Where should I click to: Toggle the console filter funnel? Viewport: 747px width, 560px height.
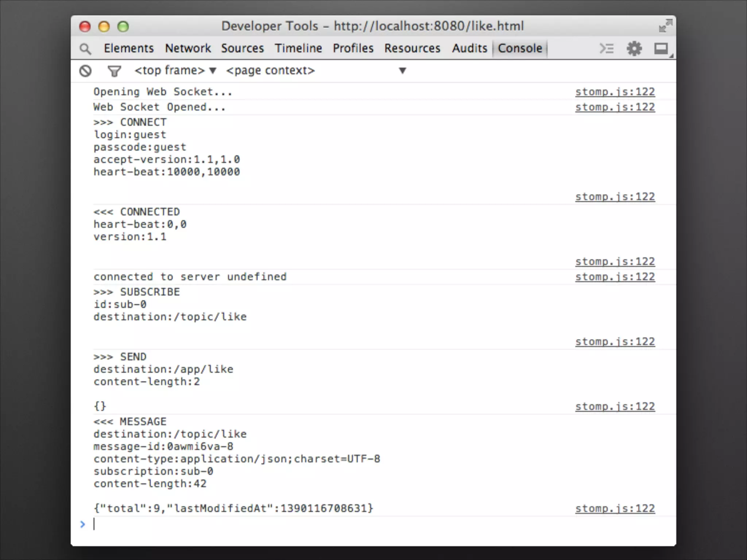(114, 71)
